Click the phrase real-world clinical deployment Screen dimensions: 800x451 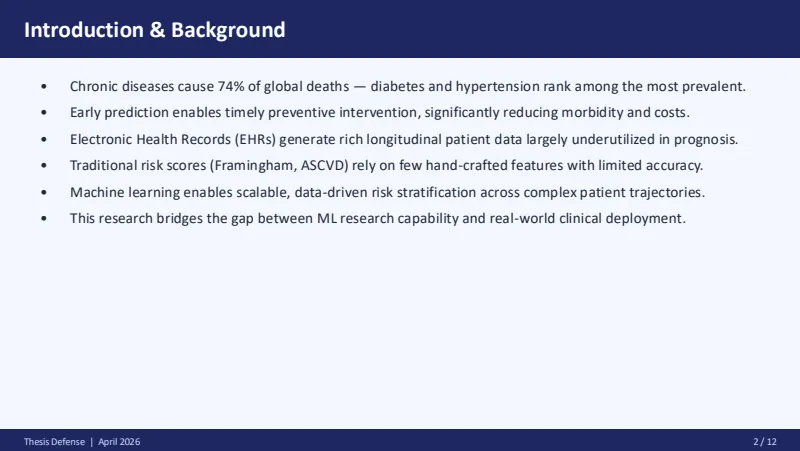587,218
